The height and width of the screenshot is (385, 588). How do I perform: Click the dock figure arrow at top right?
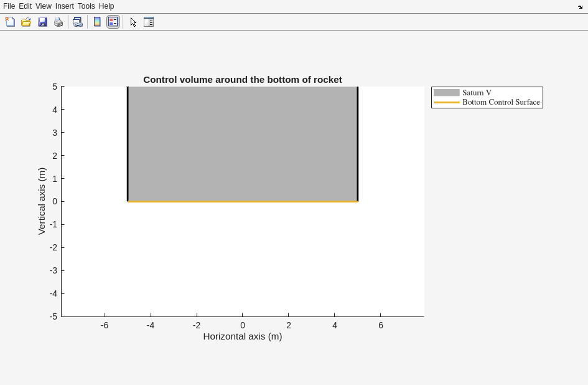[580, 7]
